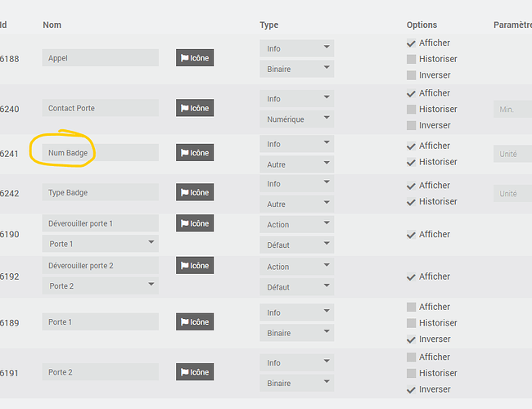Expand Porte 1 dropdown under Déverouiller porte 1
This screenshot has height=409, width=532.
[x=100, y=244]
